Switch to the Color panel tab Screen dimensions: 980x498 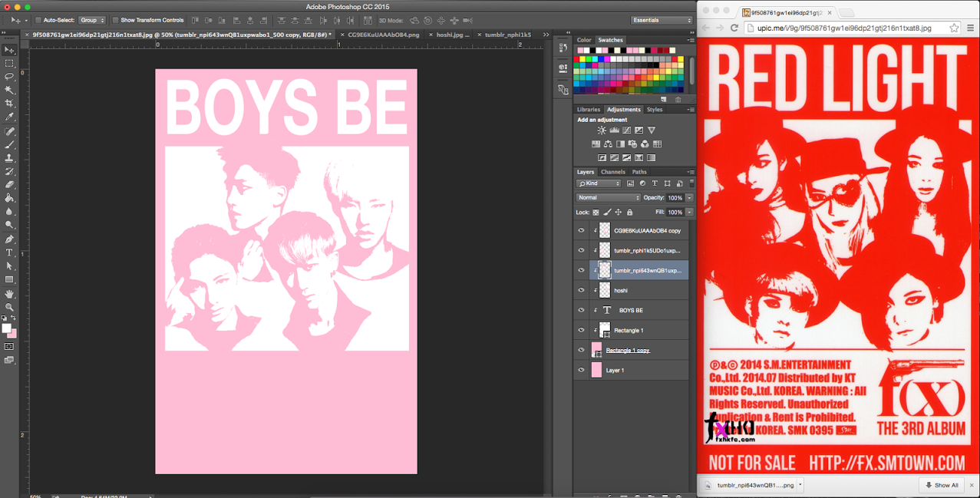pos(584,40)
